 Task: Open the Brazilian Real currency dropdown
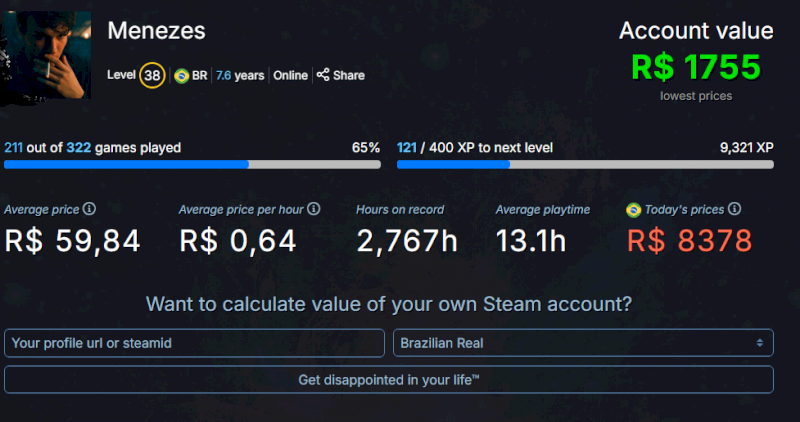tap(583, 343)
